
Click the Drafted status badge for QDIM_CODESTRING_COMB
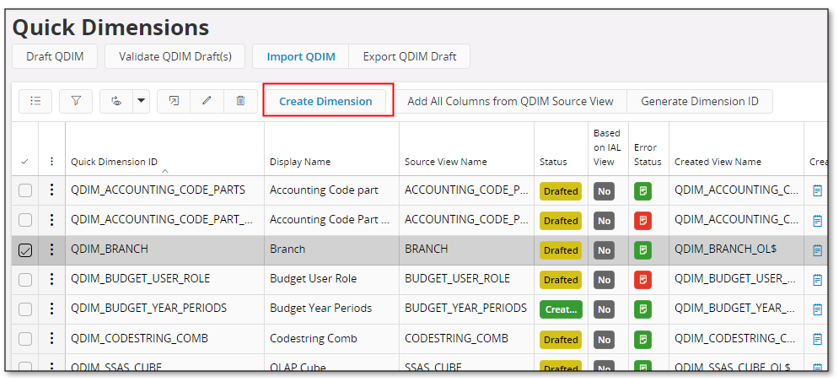[x=560, y=339]
